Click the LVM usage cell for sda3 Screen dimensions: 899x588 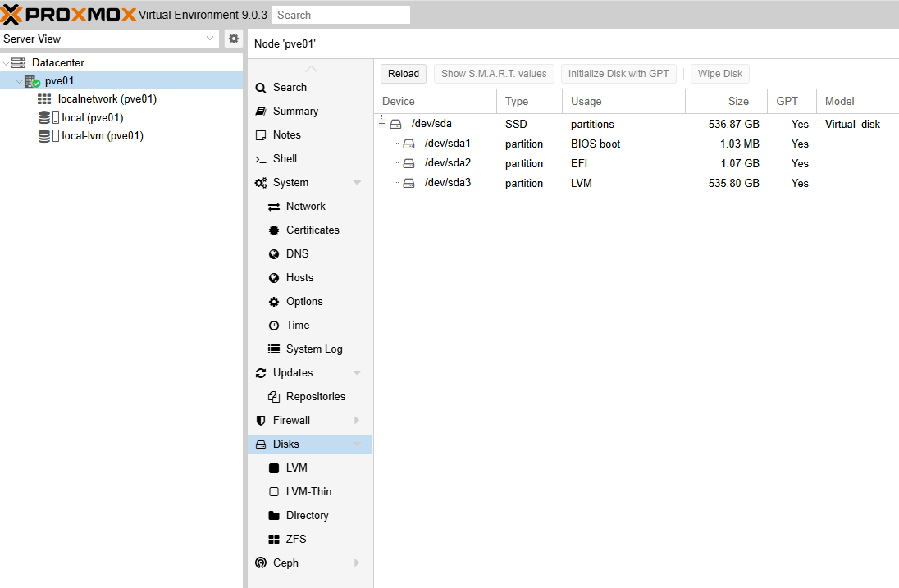[623, 184]
